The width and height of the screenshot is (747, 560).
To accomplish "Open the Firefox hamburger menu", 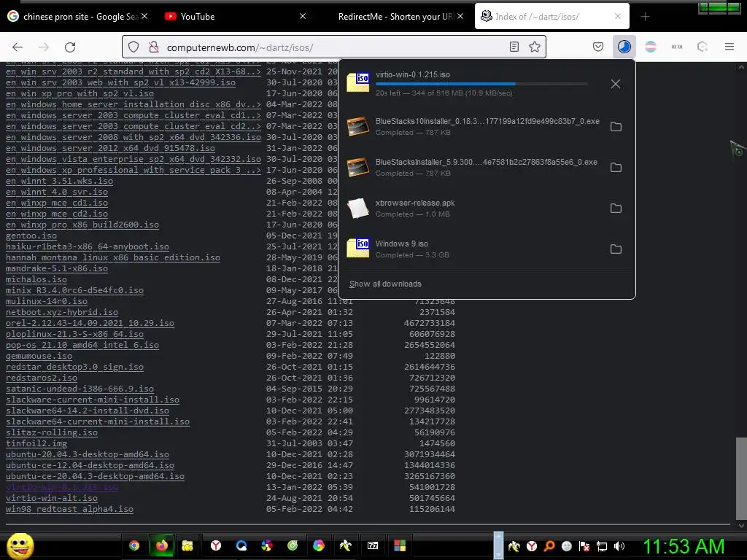I will point(729,47).
